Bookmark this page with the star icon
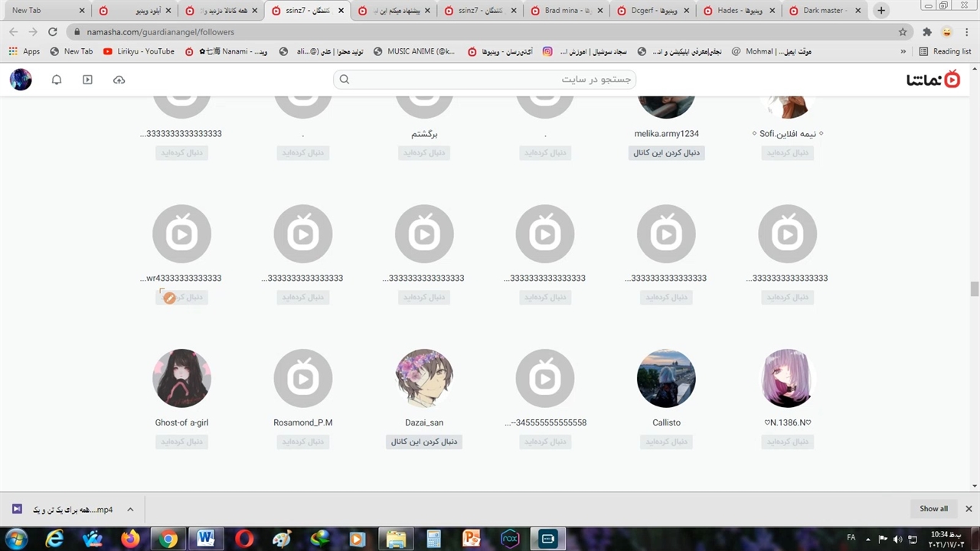The image size is (980, 551). click(903, 32)
